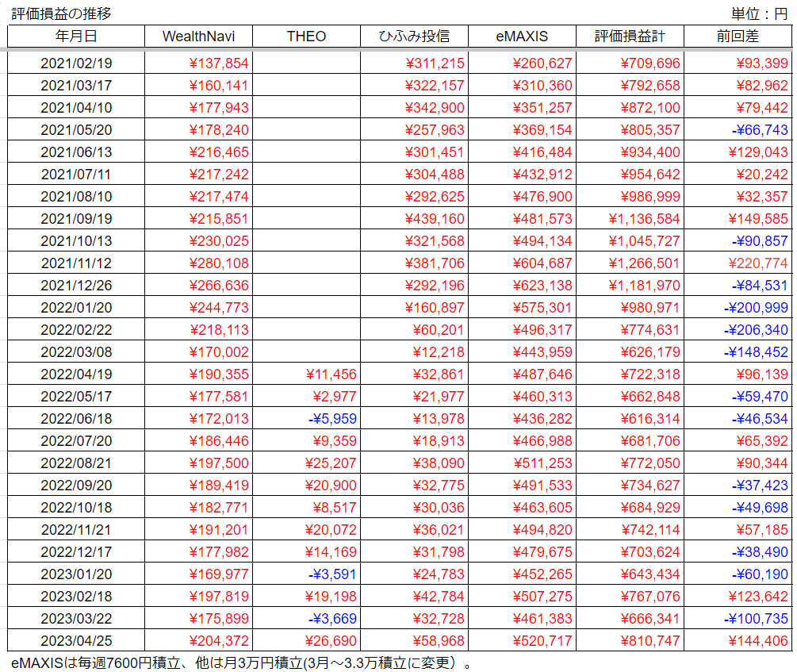Select date cell 2022/03/08
797x672 pixels.
[x=76, y=352]
